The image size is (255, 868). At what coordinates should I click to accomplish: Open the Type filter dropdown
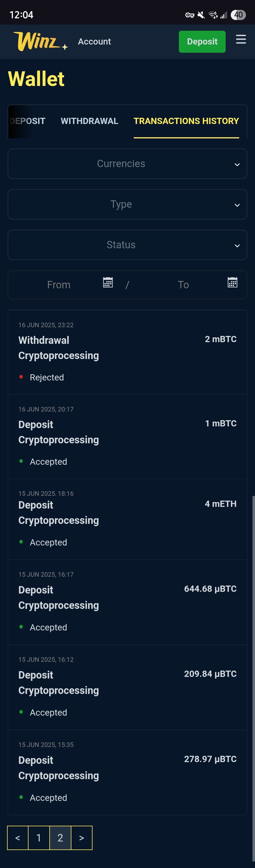(x=128, y=204)
